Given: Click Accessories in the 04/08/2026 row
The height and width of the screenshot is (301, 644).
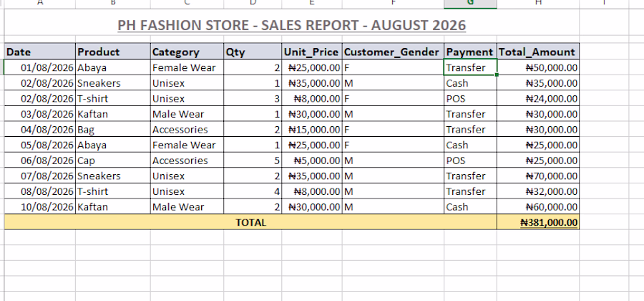Looking at the screenshot, I should [x=187, y=130].
